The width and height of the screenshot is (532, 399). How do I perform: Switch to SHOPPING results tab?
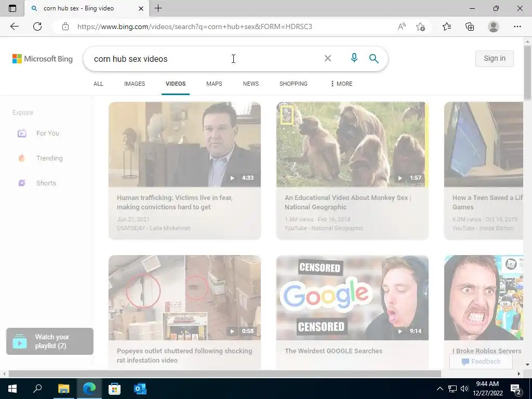[x=294, y=84]
